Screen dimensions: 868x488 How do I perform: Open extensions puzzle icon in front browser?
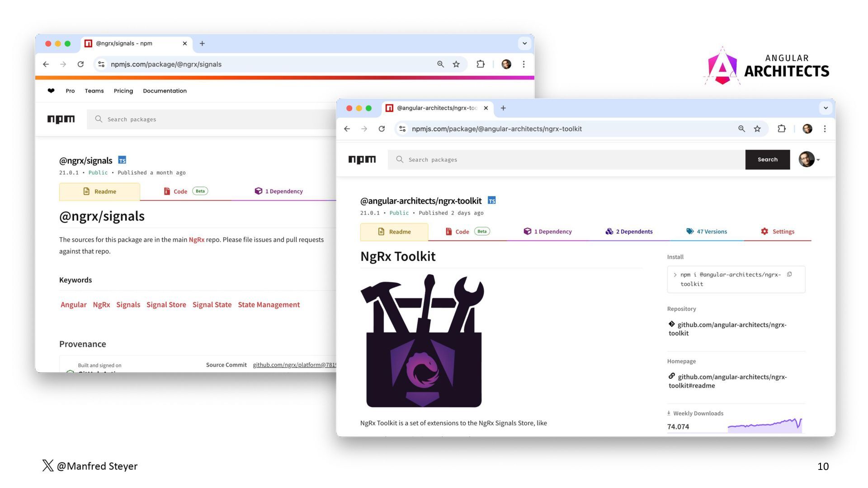(782, 129)
